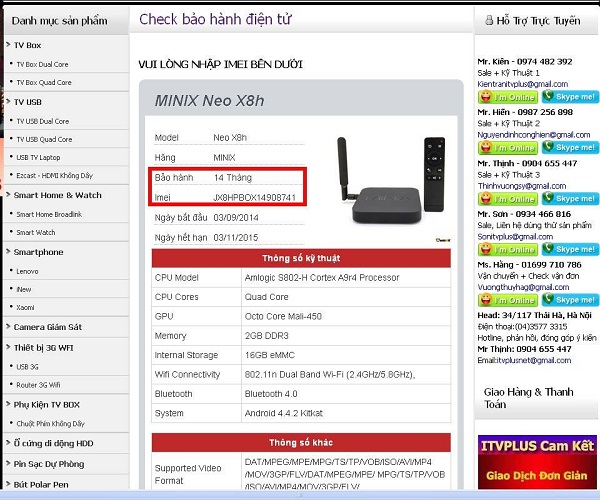600x500 pixels.
Task: Open the Bút Polar Pen category
Action: [41, 485]
